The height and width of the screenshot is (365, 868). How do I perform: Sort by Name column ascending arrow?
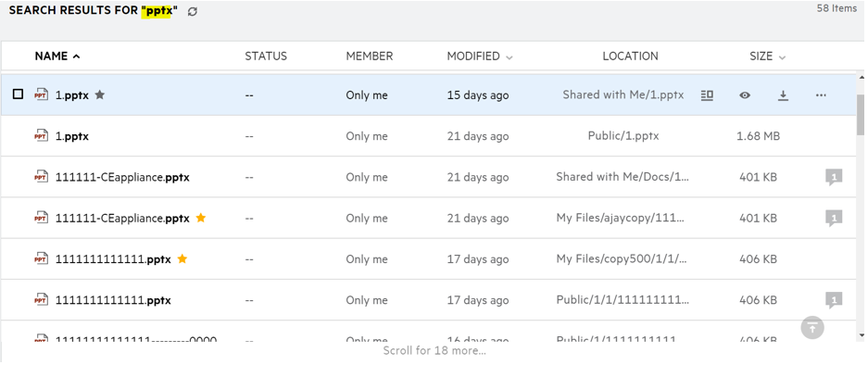coord(76,57)
